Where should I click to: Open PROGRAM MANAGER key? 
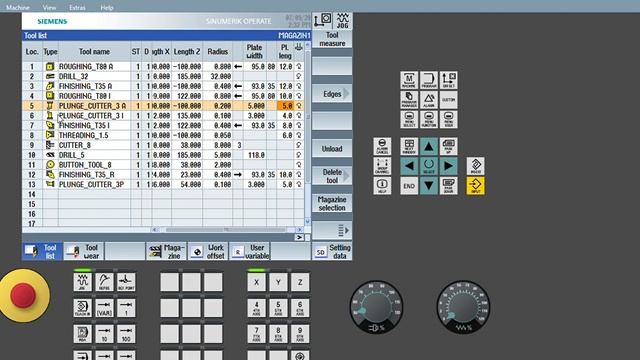409,100
